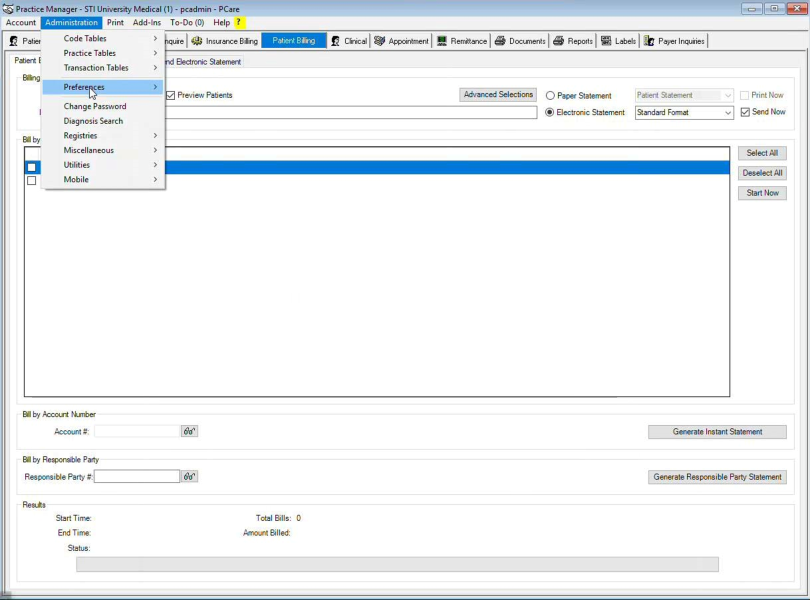
Task: Open the Standard Format dropdown
Action: [x=727, y=113]
